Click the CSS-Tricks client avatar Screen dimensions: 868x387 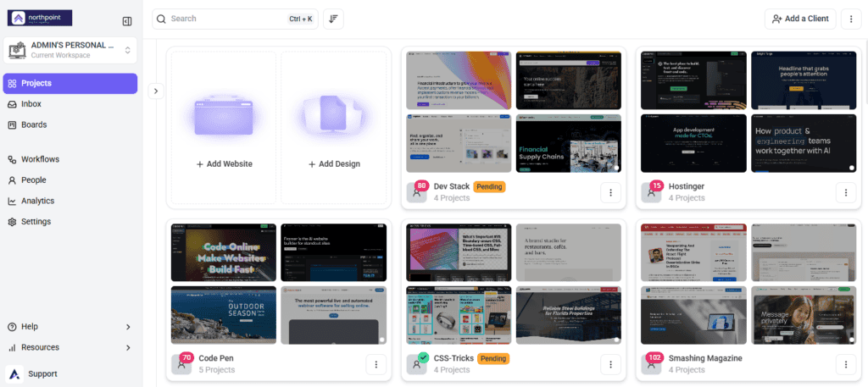tap(416, 364)
